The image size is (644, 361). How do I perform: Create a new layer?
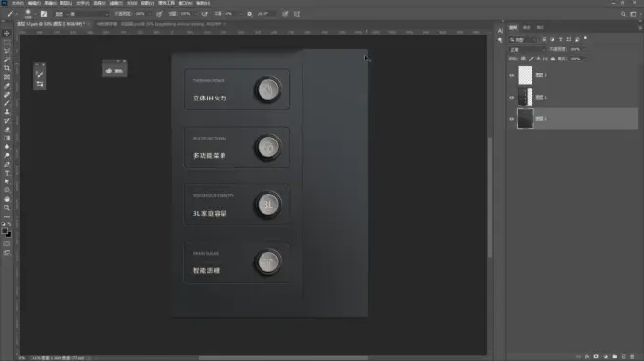[x=624, y=356]
